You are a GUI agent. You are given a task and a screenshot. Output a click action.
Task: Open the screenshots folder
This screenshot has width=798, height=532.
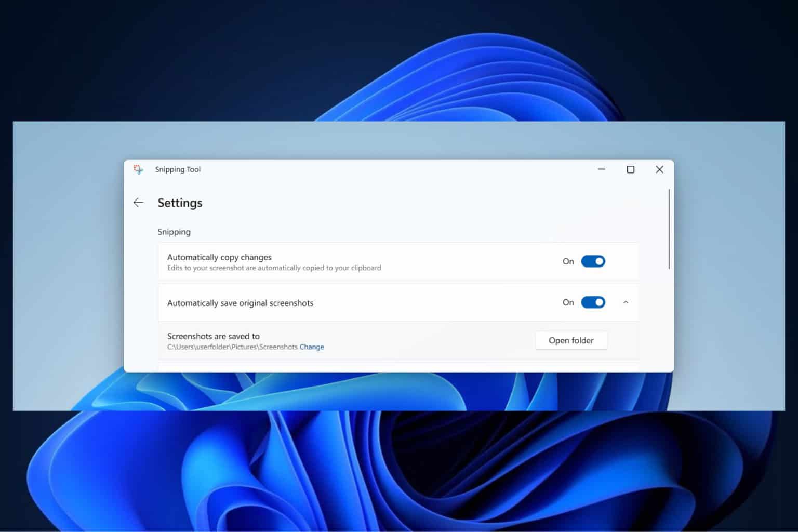[x=571, y=340]
